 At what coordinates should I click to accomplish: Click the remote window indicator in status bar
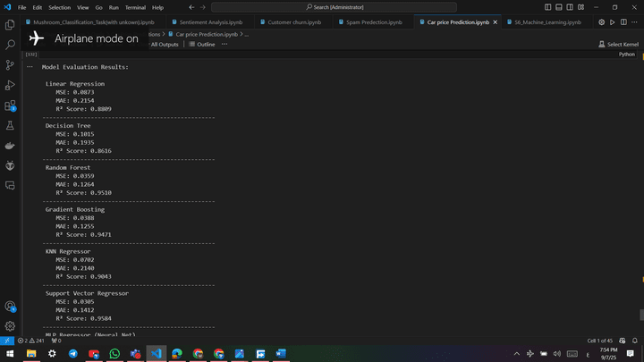point(7,341)
